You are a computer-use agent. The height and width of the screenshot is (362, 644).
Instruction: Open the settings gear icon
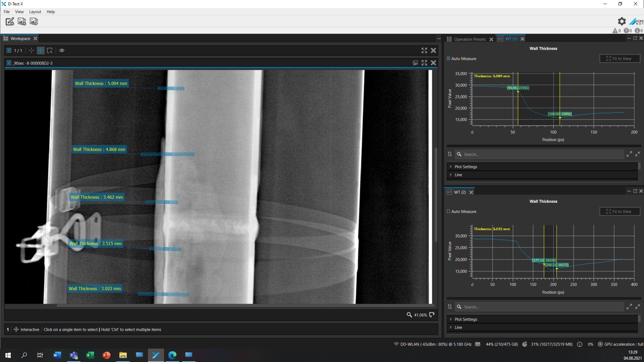click(622, 21)
